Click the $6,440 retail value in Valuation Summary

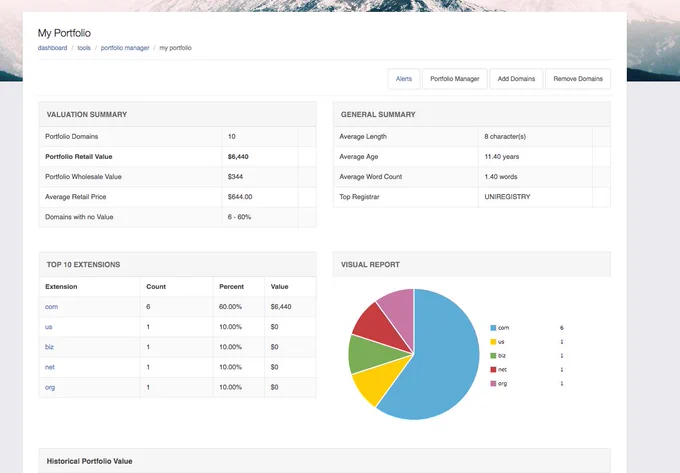pos(238,157)
